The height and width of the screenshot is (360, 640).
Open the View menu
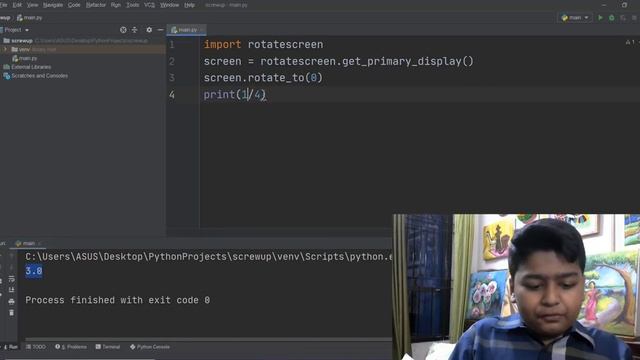[32, 5]
